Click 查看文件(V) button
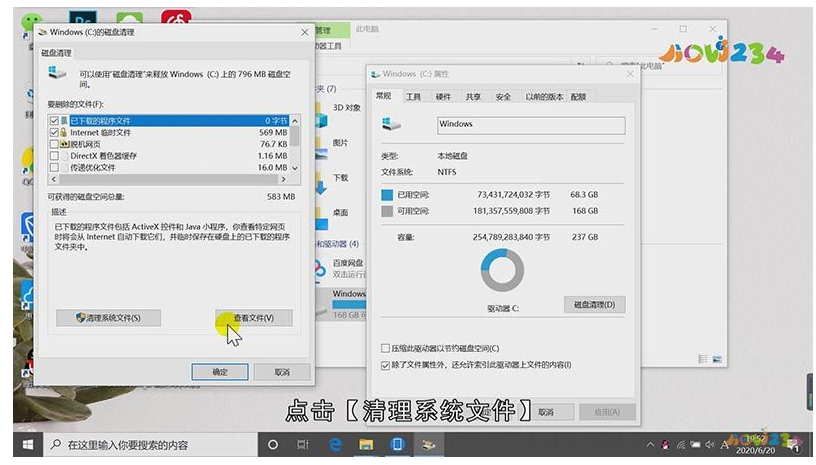Screen dimensions: 816x465 point(254,318)
